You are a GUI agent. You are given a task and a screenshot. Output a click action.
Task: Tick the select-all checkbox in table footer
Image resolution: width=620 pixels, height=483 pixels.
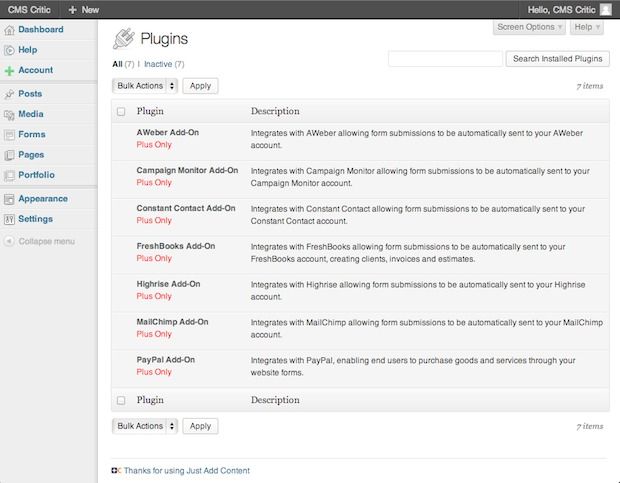121,400
